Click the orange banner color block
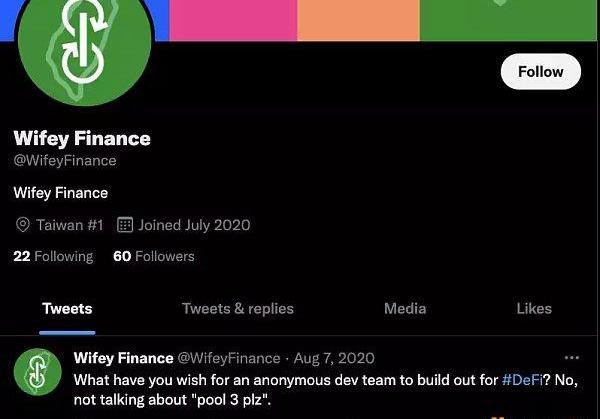The height and width of the screenshot is (419, 600). pyautogui.click(x=357, y=19)
